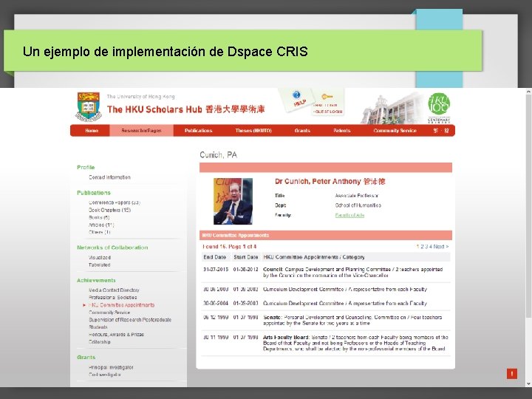
Task: Open the Home menu tab
Action: 92,131
